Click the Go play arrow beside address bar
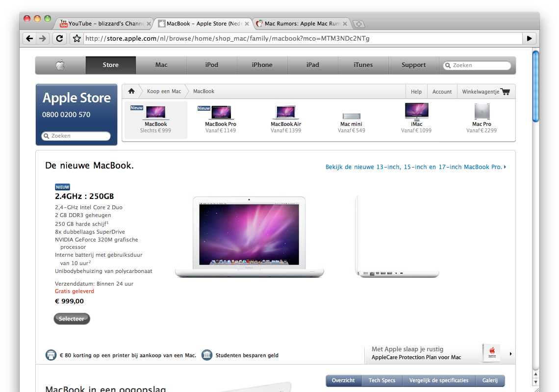 click(530, 39)
